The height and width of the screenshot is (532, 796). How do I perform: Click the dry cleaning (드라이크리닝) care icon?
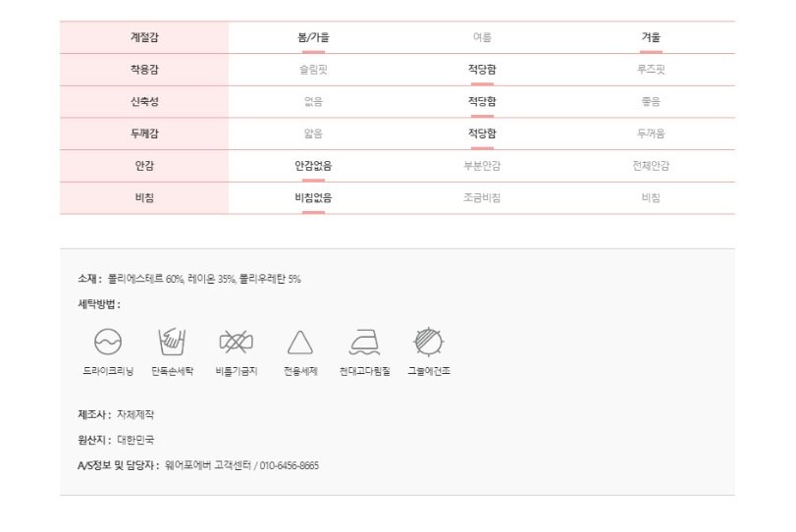pos(108,342)
